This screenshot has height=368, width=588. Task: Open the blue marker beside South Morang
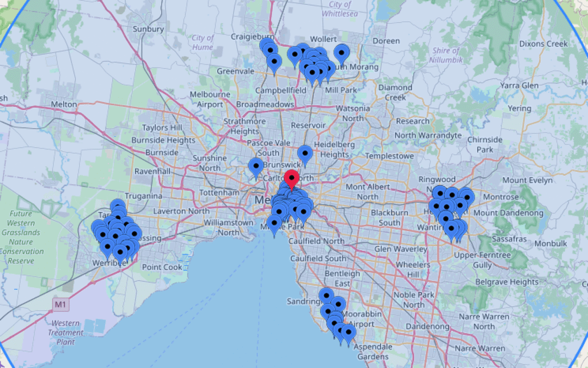tap(341, 55)
